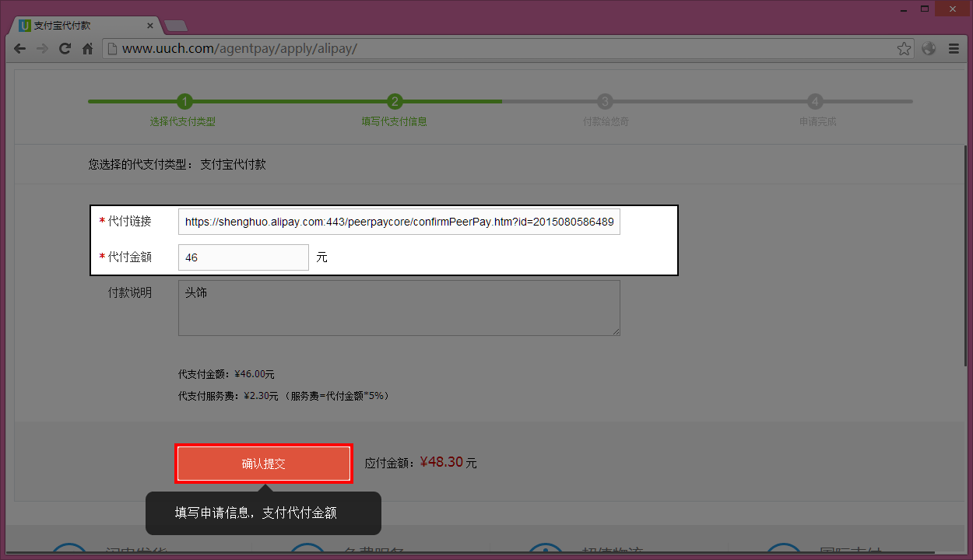This screenshot has height=560, width=973.
Task: Maximize the browser window
Action: (925, 9)
